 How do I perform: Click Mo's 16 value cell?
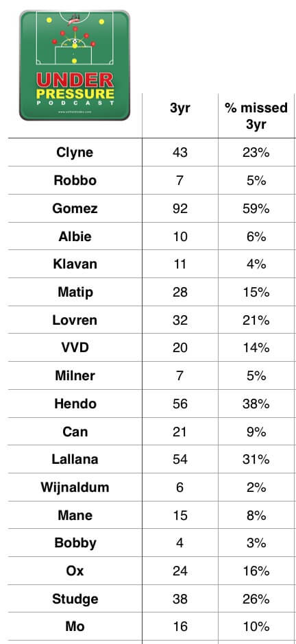coord(180,627)
